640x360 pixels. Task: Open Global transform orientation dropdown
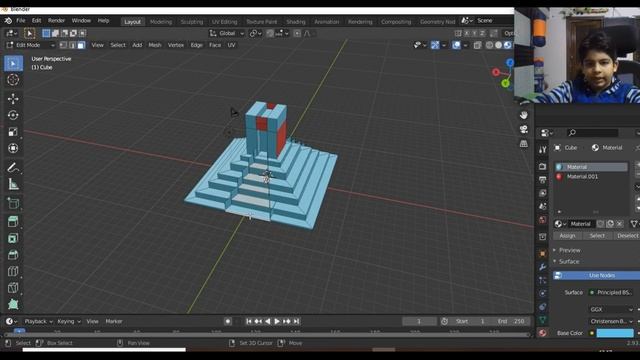(227, 33)
